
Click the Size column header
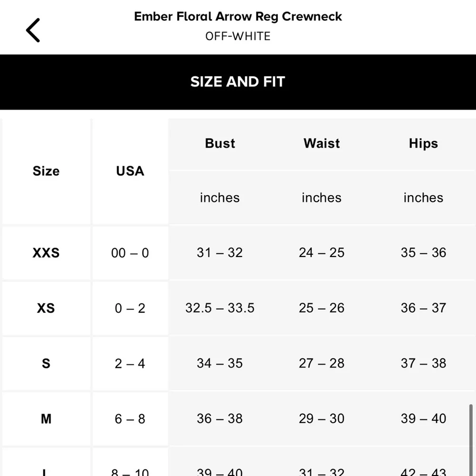pyautogui.click(x=46, y=171)
